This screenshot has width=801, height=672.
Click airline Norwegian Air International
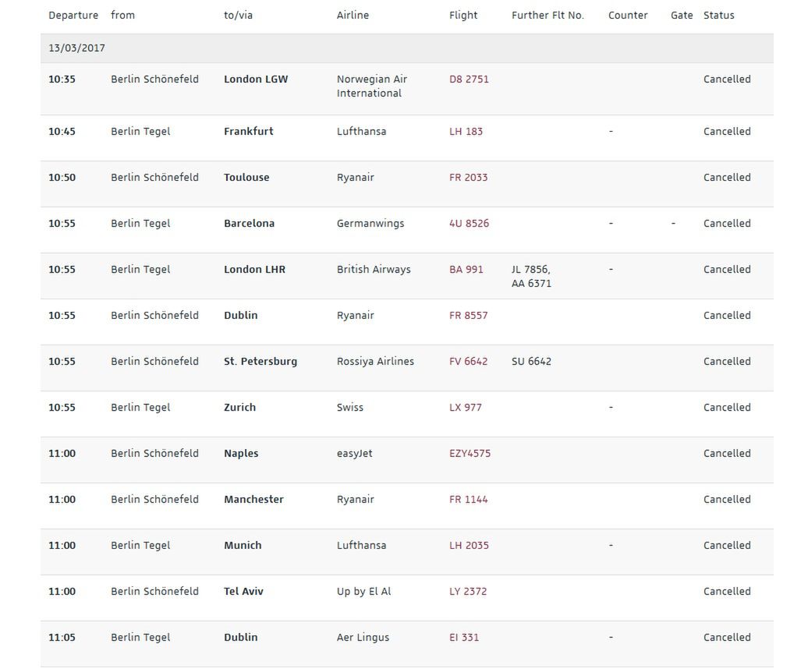click(x=371, y=87)
